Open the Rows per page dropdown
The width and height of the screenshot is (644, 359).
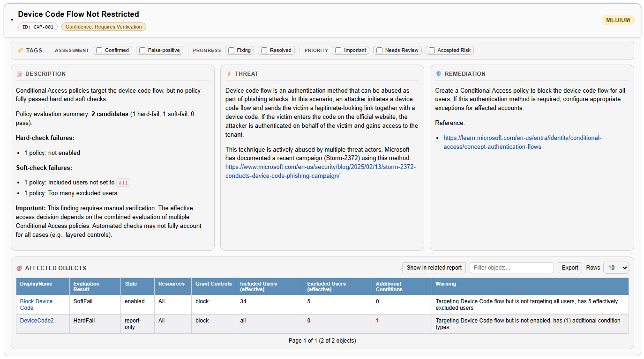coord(615,268)
